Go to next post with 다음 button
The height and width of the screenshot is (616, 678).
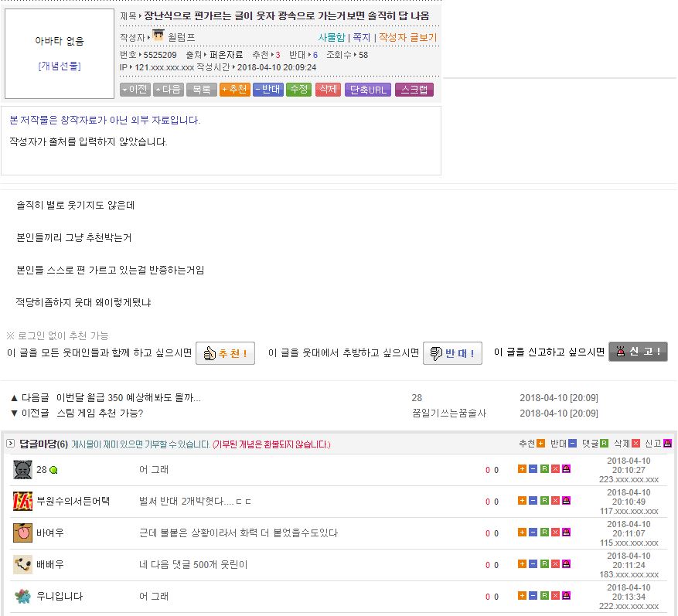[168, 90]
